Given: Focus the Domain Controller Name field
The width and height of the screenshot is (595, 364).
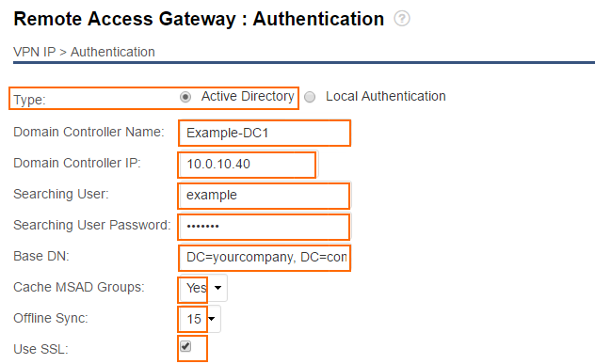Looking at the screenshot, I should point(265,133).
